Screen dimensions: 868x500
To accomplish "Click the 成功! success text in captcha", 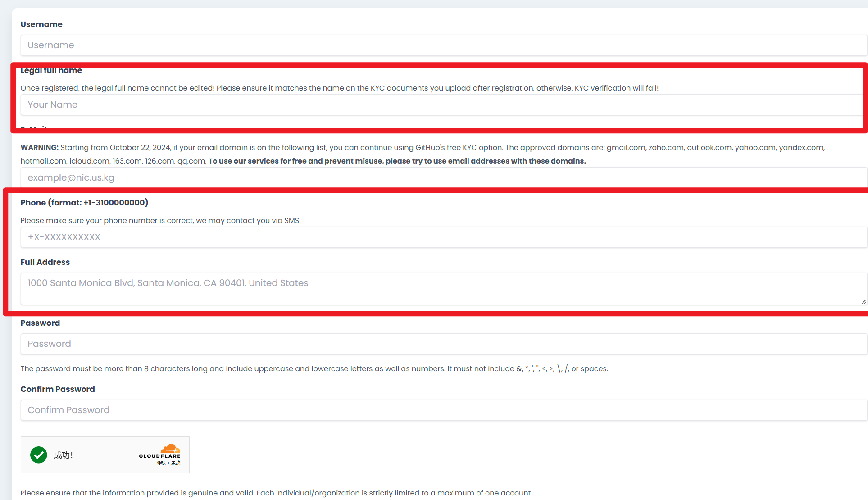I will pyautogui.click(x=63, y=455).
